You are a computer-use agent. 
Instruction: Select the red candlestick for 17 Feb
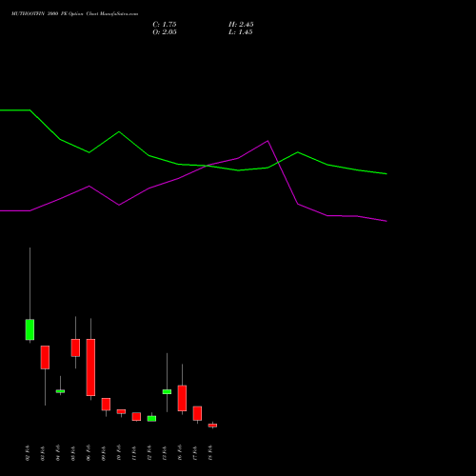click(x=197, y=413)
